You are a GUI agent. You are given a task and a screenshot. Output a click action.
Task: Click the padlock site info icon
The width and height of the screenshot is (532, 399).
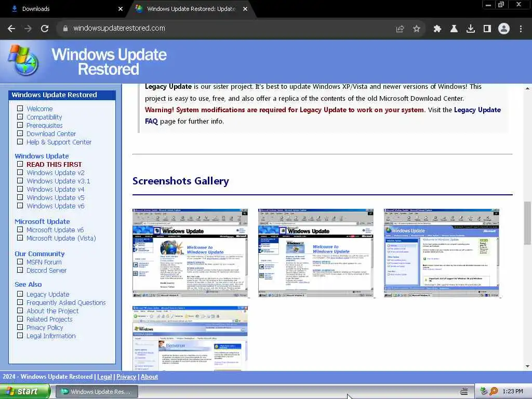[65, 29]
